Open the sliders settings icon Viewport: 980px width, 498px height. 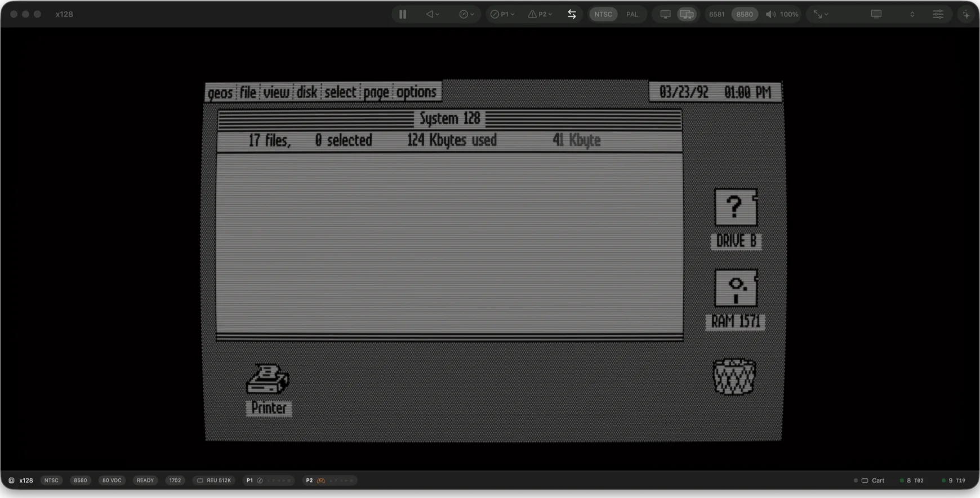[x=938, y=14]
